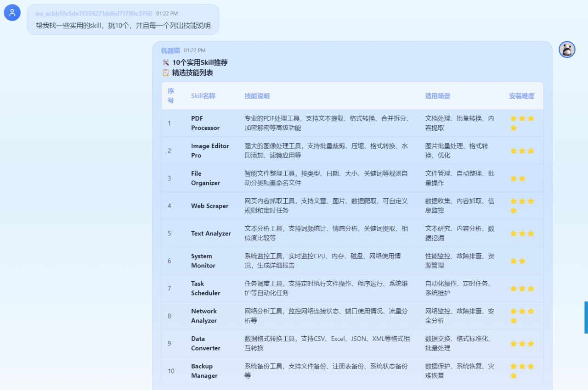Click the System Monitor description text
588x390 pixels.
click(322, 261)
